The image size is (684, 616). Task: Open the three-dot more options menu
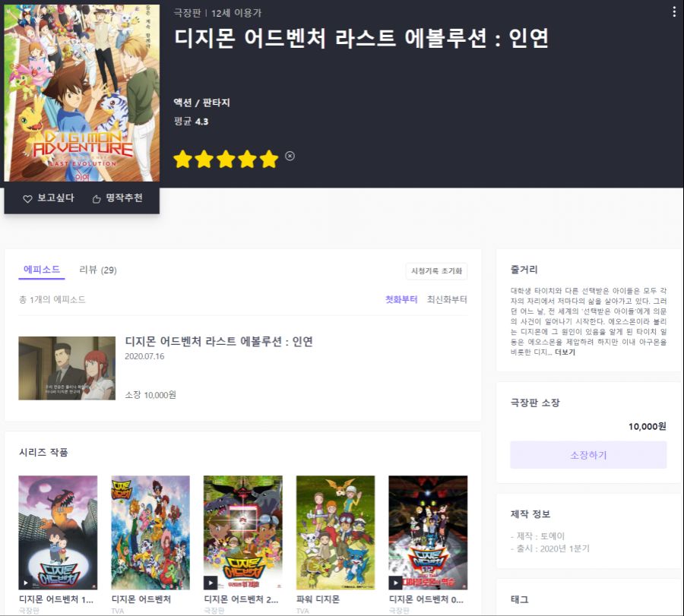(674, 12)
